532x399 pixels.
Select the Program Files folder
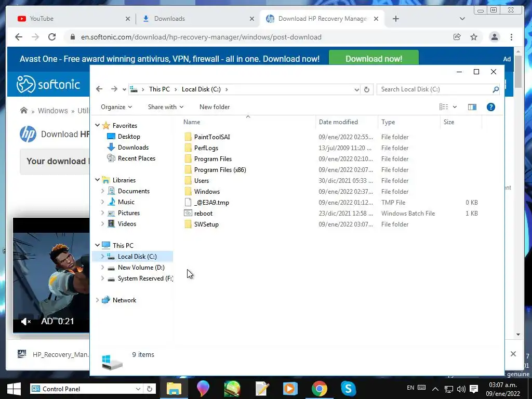[212, 158]
